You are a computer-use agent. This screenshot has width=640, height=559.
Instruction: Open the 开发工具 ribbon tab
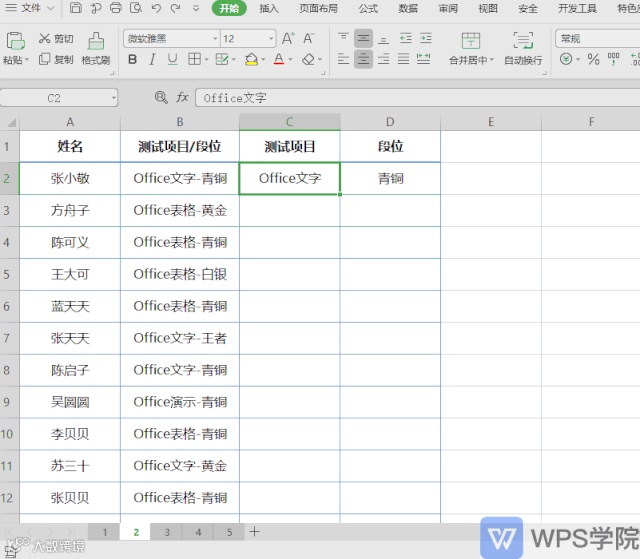point(577,8)
